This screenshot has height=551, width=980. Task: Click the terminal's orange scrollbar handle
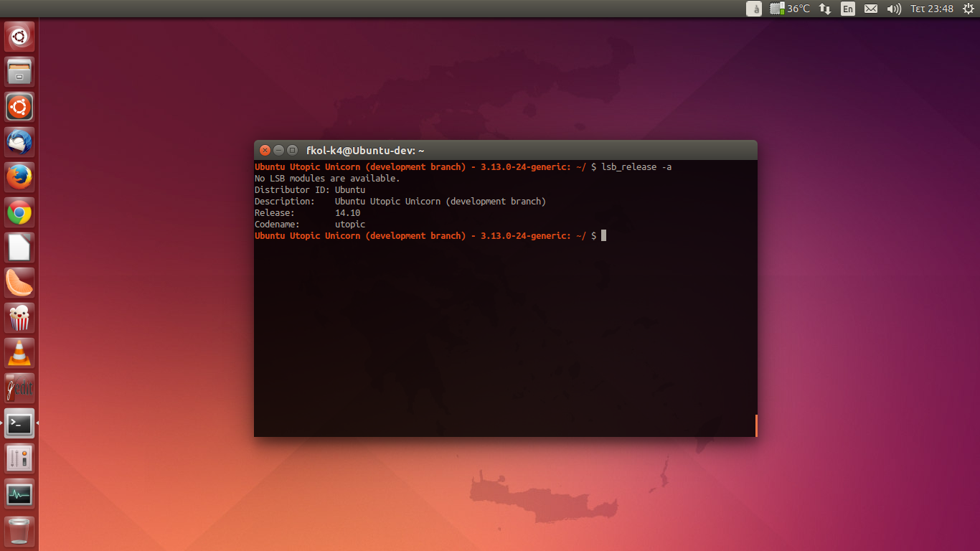756,425
